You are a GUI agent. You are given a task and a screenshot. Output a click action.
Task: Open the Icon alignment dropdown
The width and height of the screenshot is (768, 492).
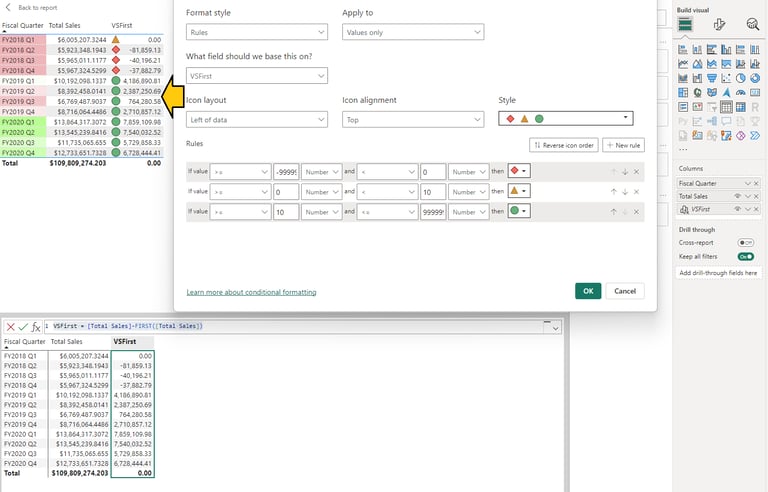tap(413, 120)
